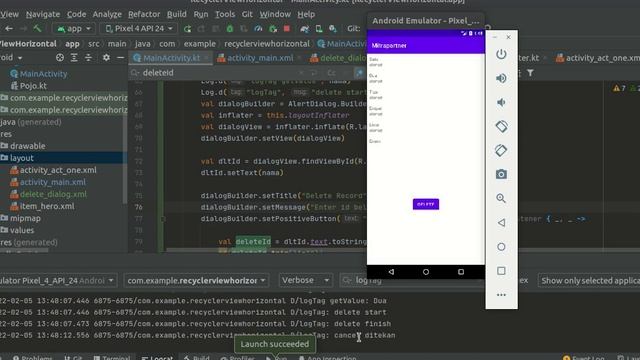
Task: Open the Build menu
Action: coord(176,14)
